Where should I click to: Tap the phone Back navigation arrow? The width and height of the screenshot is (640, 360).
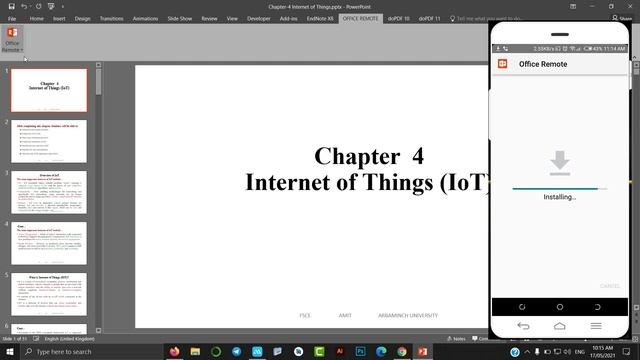[x=523, y=326]
